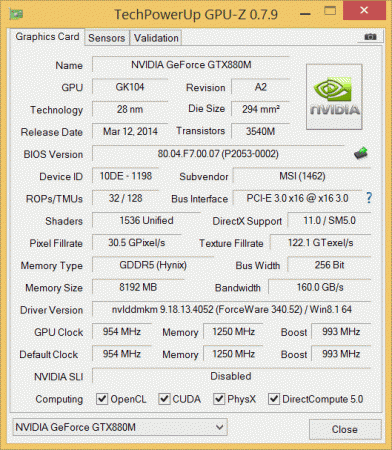Screen dimensions: 392x450
Task: Click Device ID value 10DE - 1198
Action: click(x=126, y=176)
